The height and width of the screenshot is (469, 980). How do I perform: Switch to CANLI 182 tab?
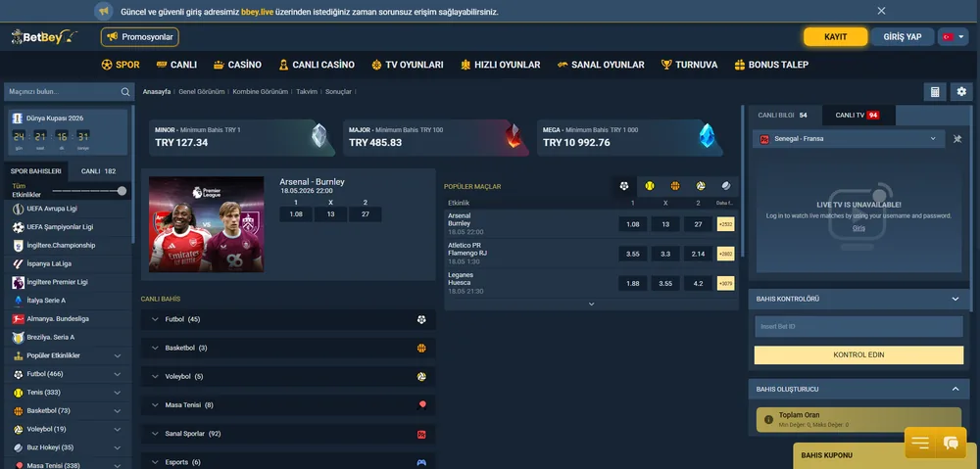[x=98, y=171]
